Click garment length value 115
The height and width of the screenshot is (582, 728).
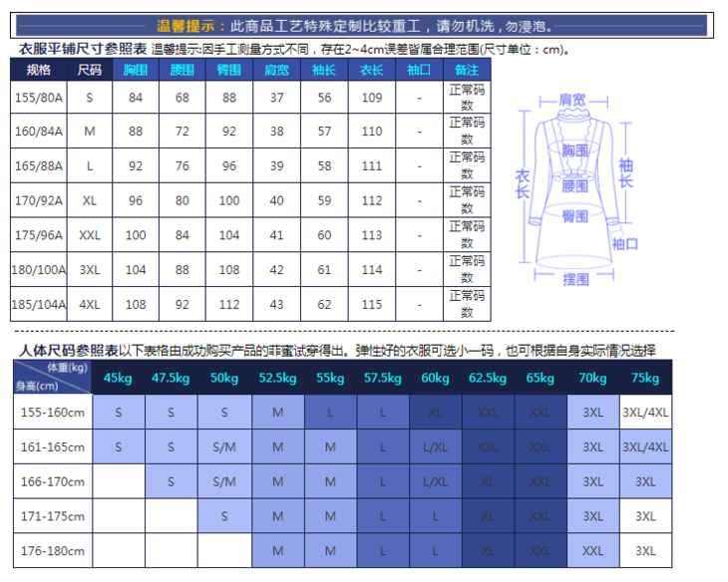pyautogui.click(x=371, y=305)
